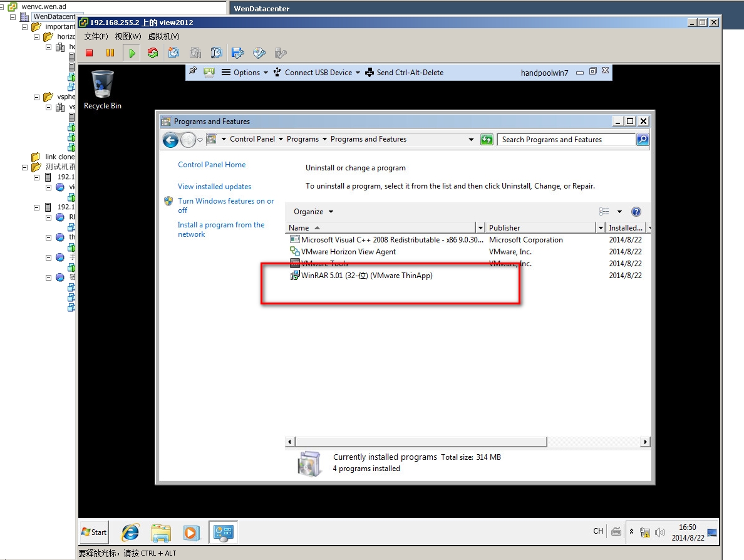Open the 虚拟机(V) menu
This screenshot has width=744, height=560.
pyautogui.click(x=163, y=36)
